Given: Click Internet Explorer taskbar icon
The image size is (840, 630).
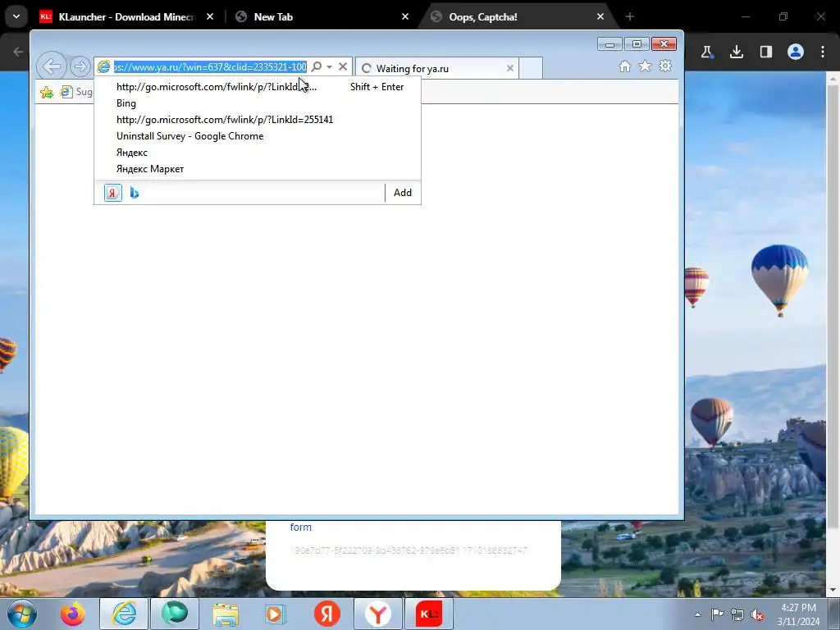Looking at the screenshot, I should coord(124,614).
